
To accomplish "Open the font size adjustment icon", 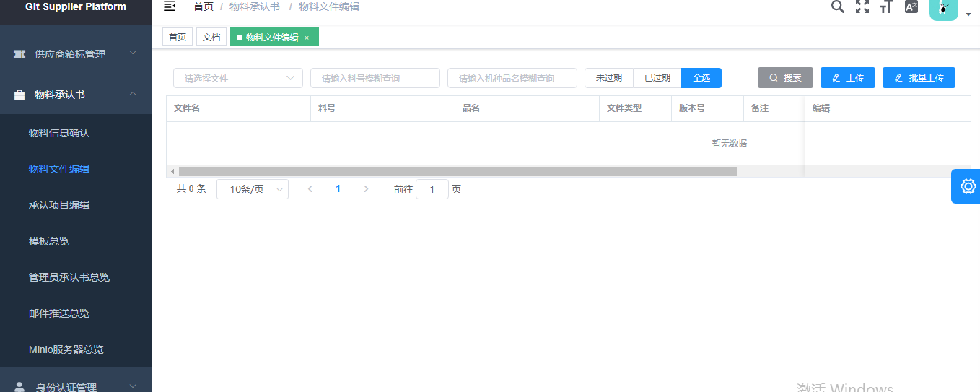I will pos(887,6).
